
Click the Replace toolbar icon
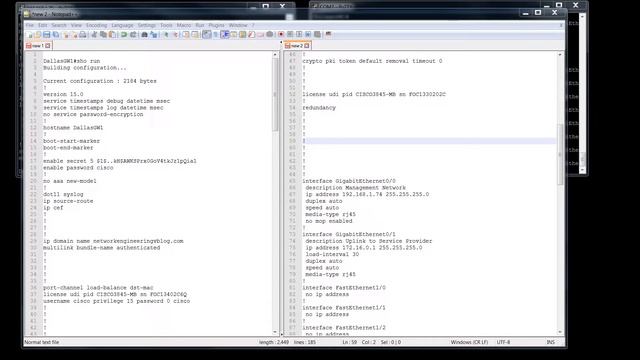(153, 35)
